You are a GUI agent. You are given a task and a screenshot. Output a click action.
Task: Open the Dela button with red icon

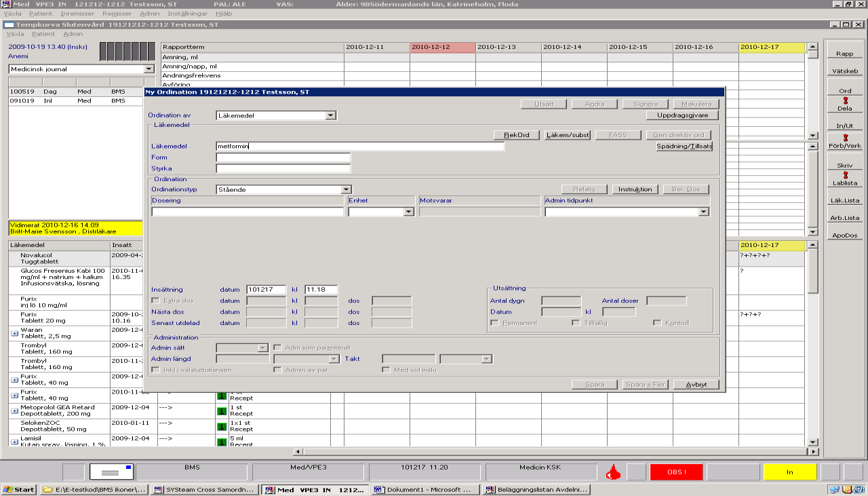845,104
